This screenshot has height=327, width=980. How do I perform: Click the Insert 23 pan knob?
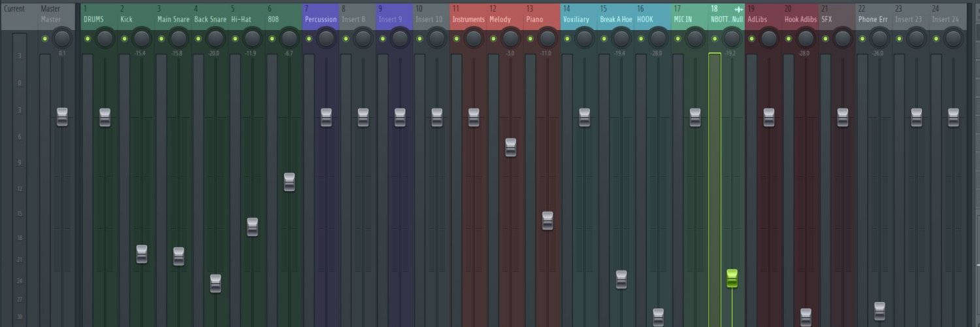click(x=917, y=39)
